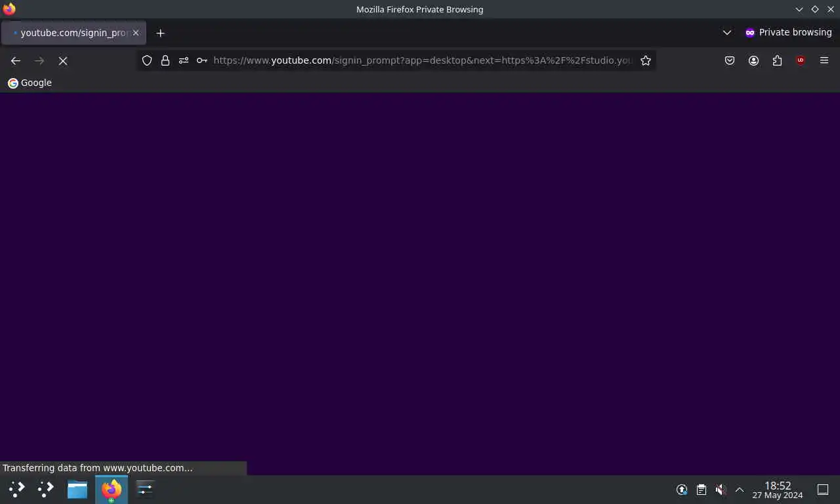
Task: Open the Extensions puzzle icon
Action: point(777,60)
